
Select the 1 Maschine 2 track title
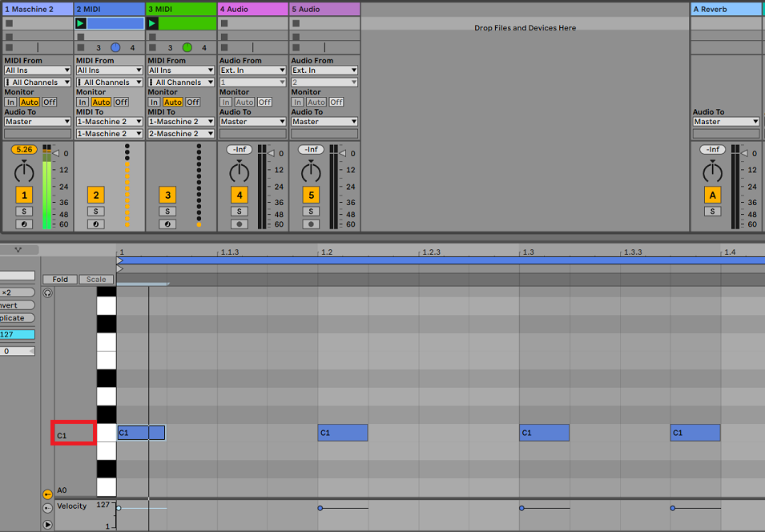point(38,9)
